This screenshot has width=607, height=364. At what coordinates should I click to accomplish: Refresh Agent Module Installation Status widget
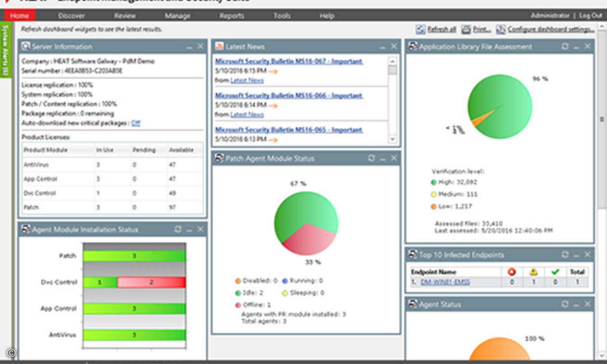pyautogui.click(x=178, y=230)
